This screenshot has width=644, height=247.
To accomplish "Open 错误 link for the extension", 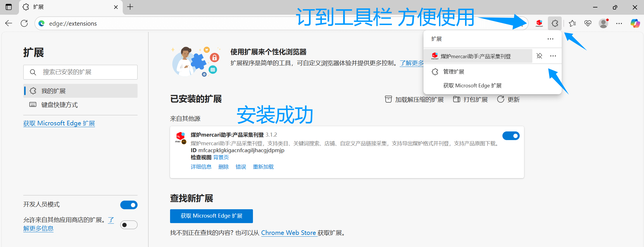I will (241, 167).
